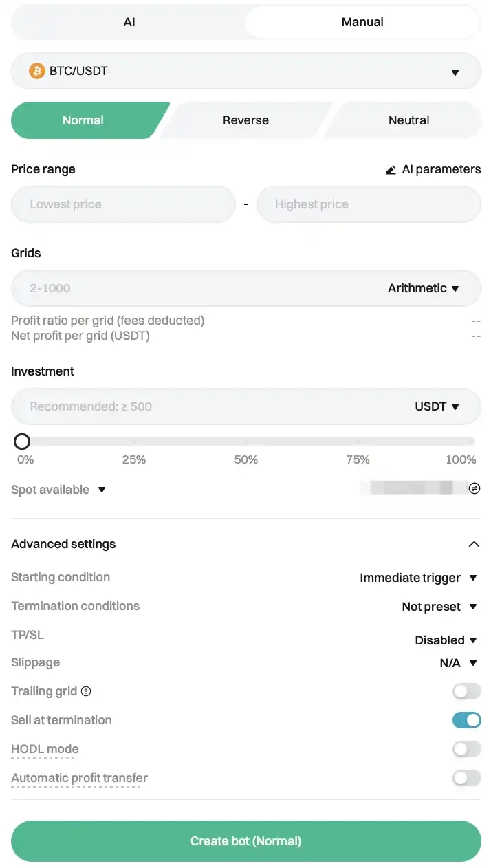Turn on Automatic profit transfer
Screen dimensions: 491x868
(x=466, y=778)
